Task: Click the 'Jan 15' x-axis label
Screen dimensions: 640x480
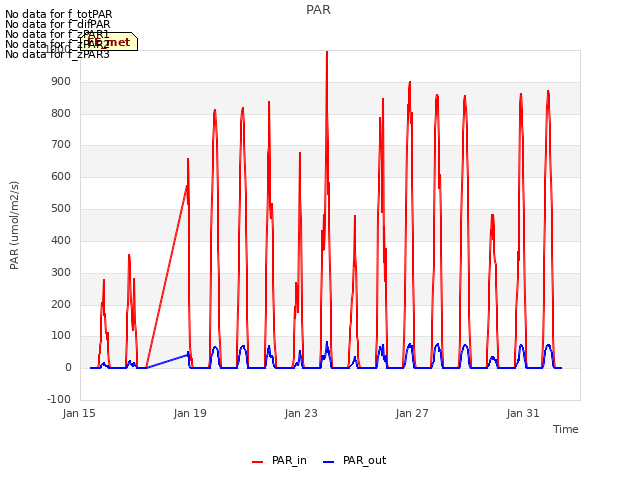Action: (79, 413)
